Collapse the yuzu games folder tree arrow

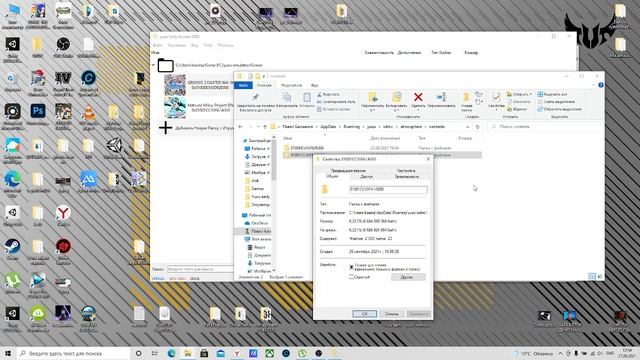coord(154,65)
